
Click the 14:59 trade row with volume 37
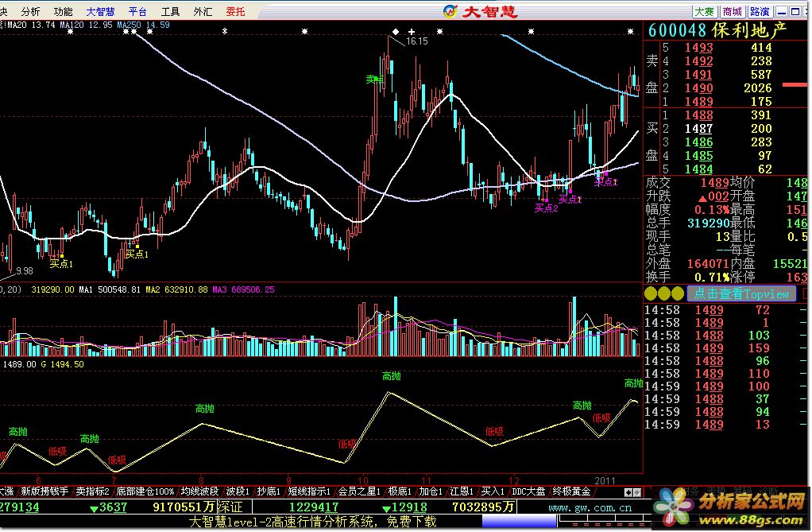pos(707,399)
